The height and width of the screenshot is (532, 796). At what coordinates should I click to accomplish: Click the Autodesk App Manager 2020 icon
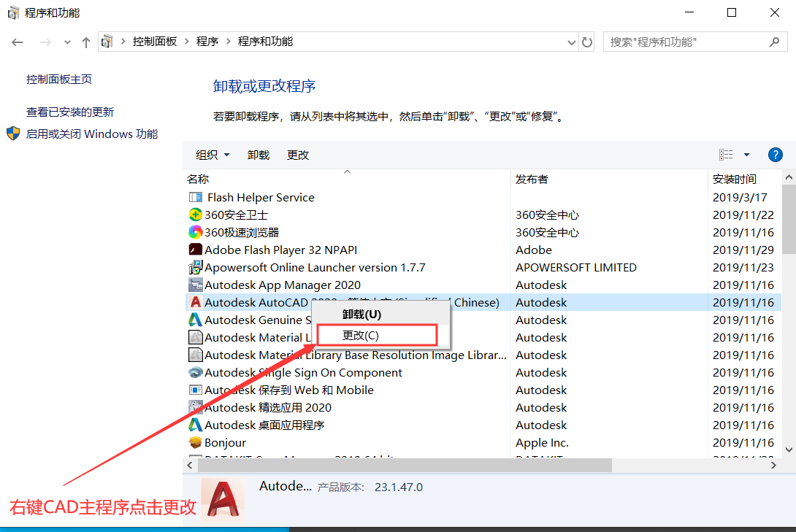click(x=196, y=285)
